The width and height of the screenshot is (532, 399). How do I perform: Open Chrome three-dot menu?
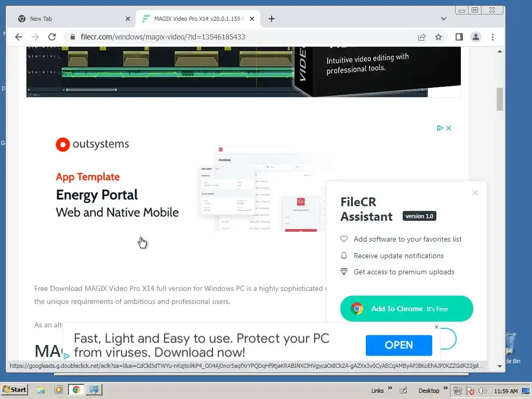[x=493, y=37]
